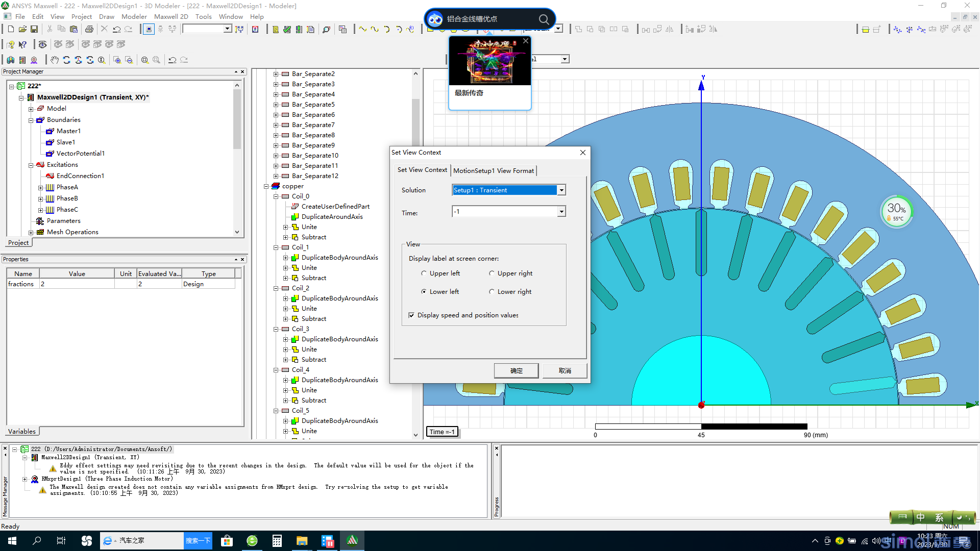Image resolution: width=980 pixels, height=551 pixels.
Task: Close the 最新传奇 ad popup
Action: coord(525,41)
